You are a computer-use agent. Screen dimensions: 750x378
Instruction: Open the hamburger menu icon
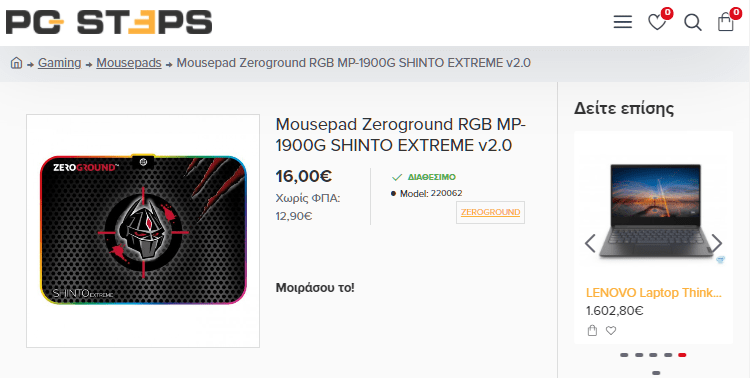(x=623, y=22)
